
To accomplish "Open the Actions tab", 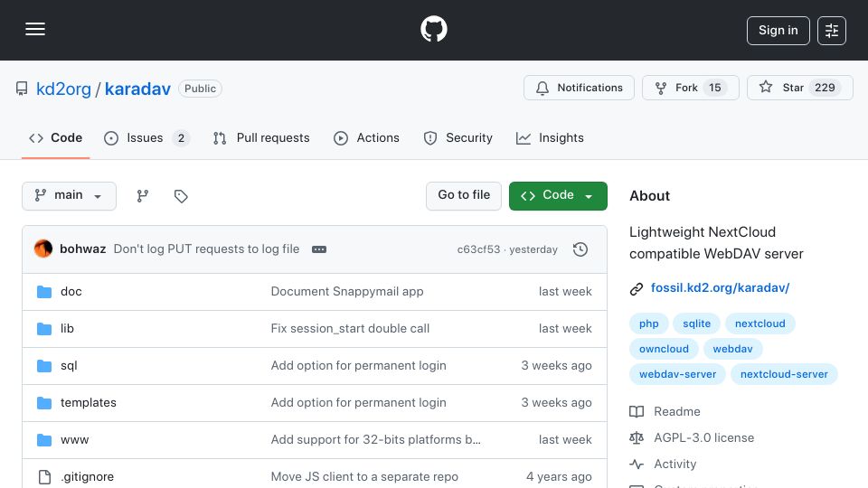I will click(x=366, y=137).
